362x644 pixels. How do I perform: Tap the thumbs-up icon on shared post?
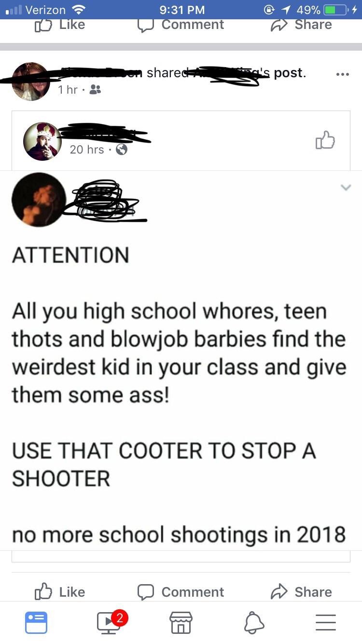325,140
